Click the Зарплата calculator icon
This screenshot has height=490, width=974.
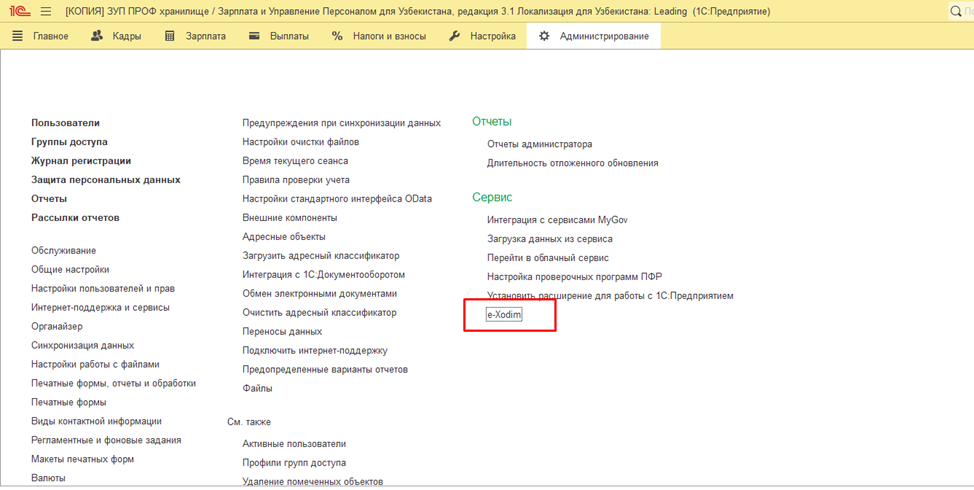[x=170, y=36]
